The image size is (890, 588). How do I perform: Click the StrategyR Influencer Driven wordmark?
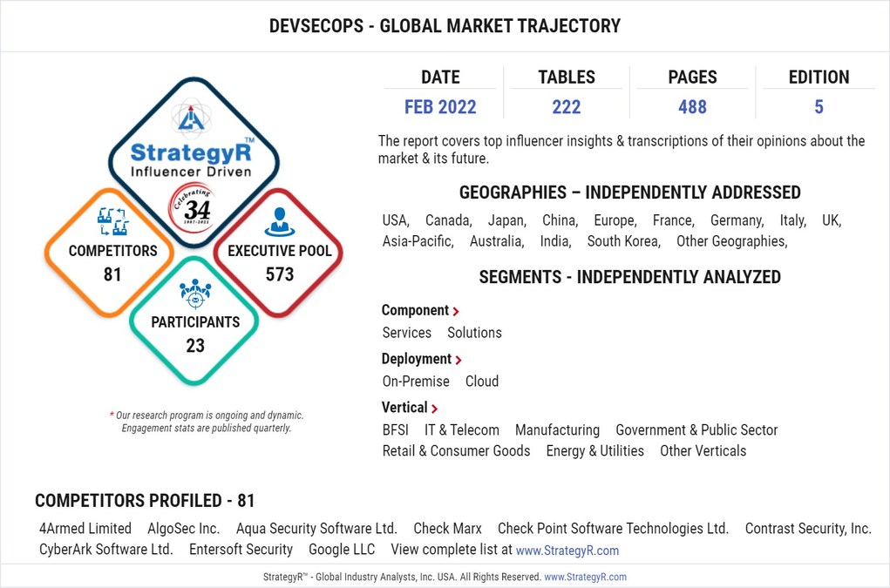click(x=191, y=159)
